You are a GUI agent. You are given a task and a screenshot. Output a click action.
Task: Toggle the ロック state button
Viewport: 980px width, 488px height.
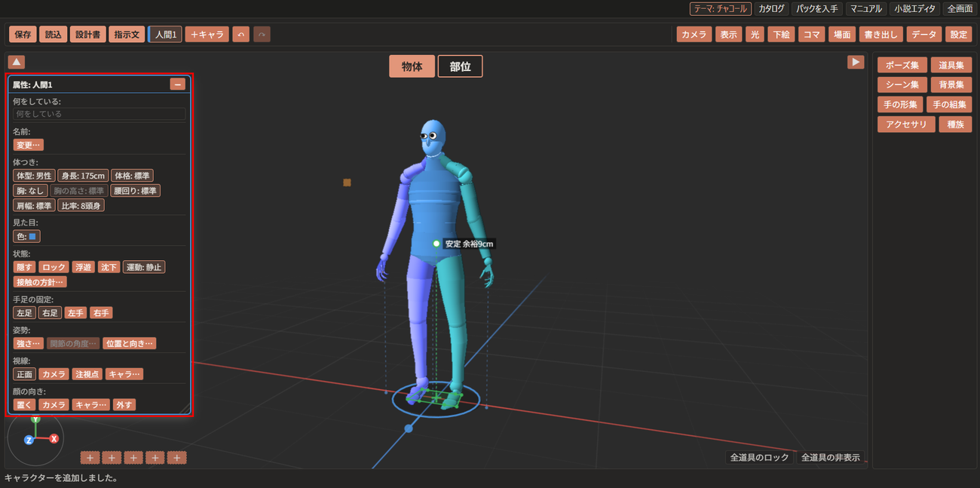(x=54, y=267)
